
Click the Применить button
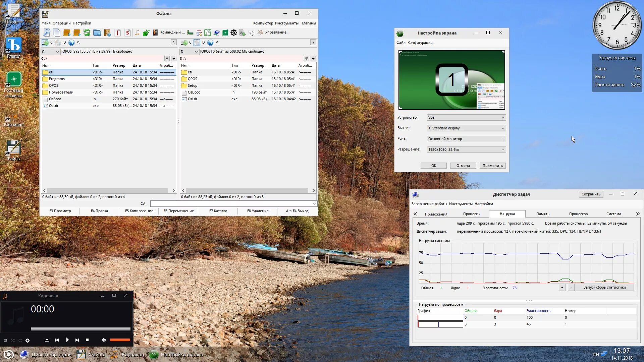click(492, 166)
